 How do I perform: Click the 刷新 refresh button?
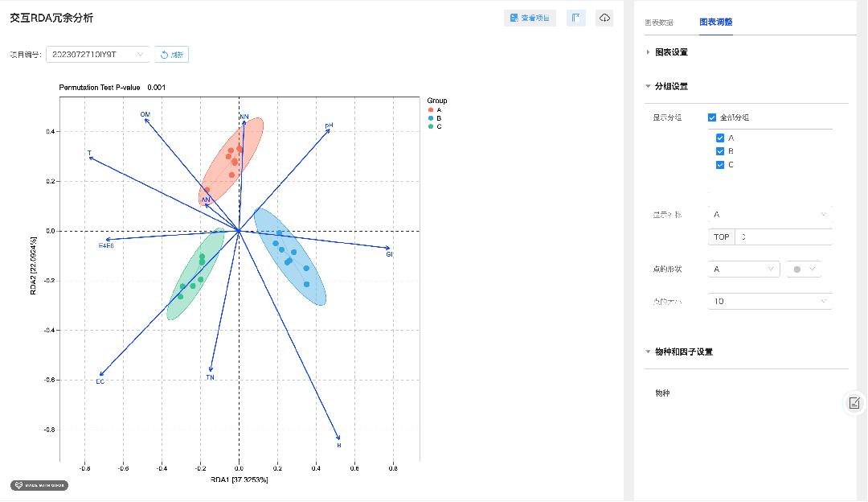click(171, 55)
